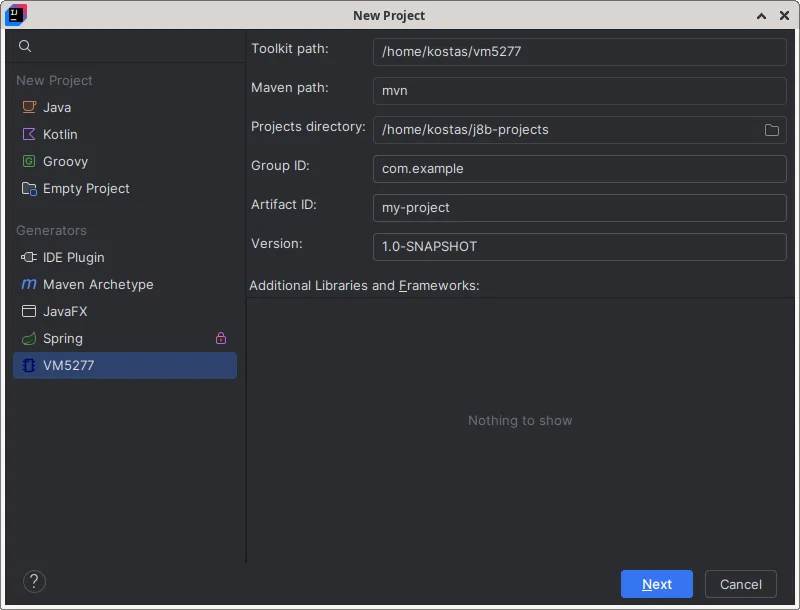Edit the Version field
Image resolution: width=800 pixels, height=610 pixels.
click(x=580, y=247)
